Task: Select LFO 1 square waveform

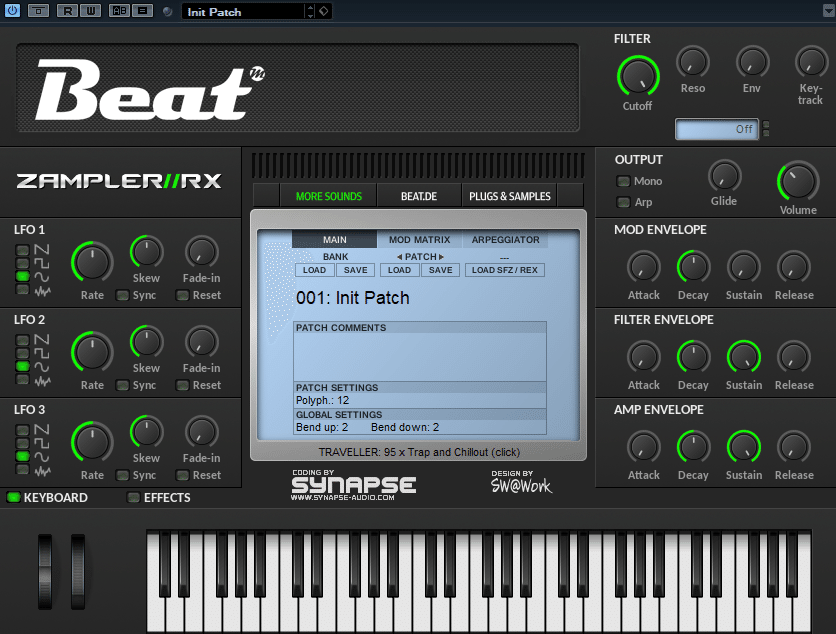Action: pos(22,263)
